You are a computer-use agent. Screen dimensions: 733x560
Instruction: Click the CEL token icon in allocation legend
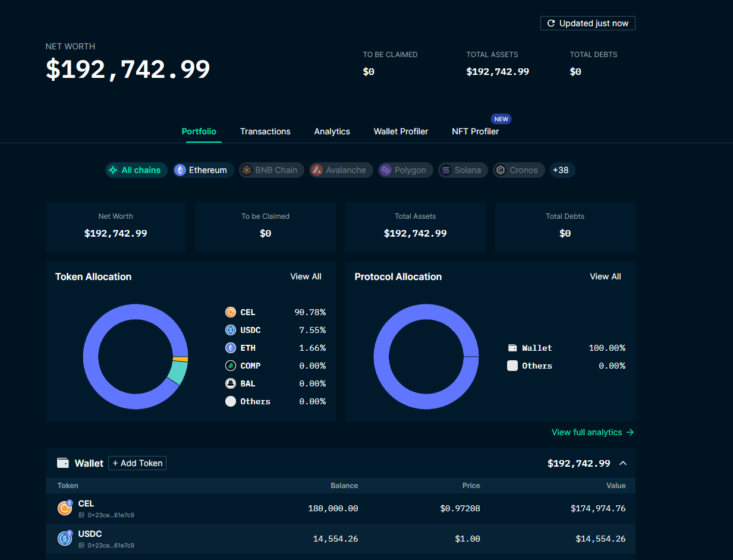tap(231, 312)
